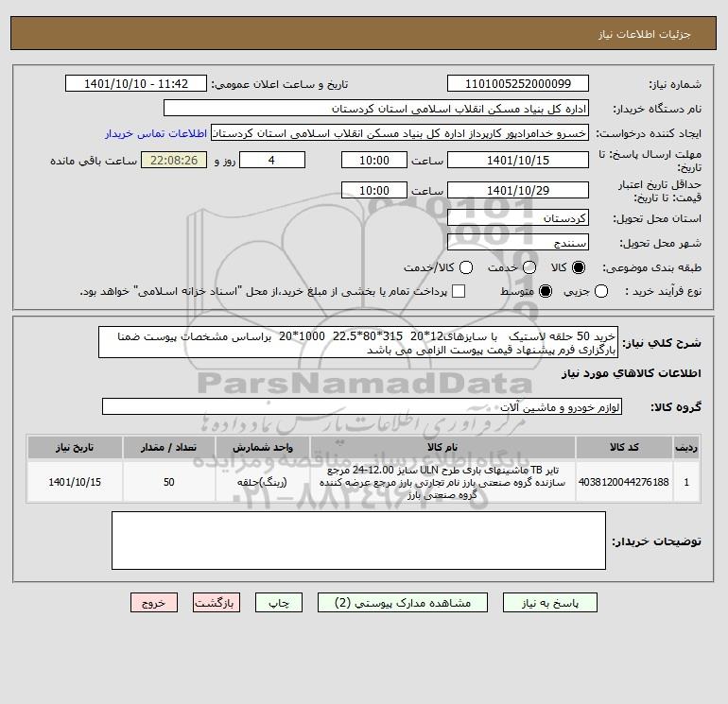Viewport: 728px width, 704px height.
Task: Select the خدمت radio button
Action: [x=529, y=267]
